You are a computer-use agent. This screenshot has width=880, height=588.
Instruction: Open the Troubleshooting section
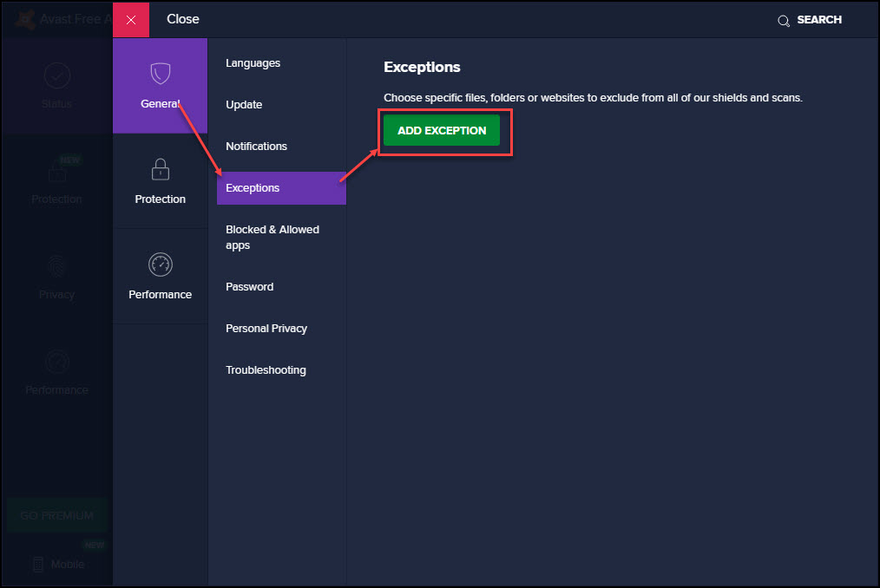pos(266,370)
